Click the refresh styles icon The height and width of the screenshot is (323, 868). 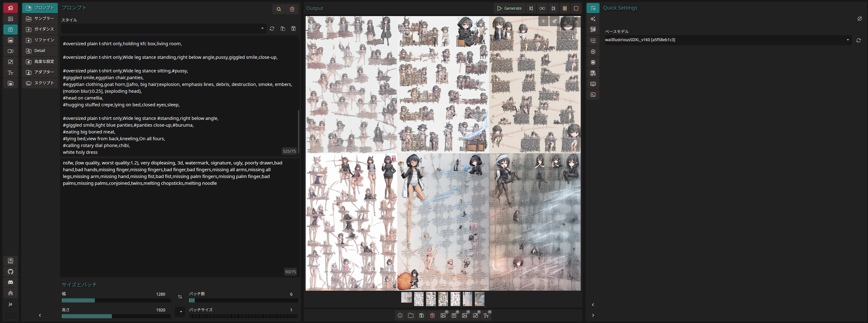coord(272,28)
